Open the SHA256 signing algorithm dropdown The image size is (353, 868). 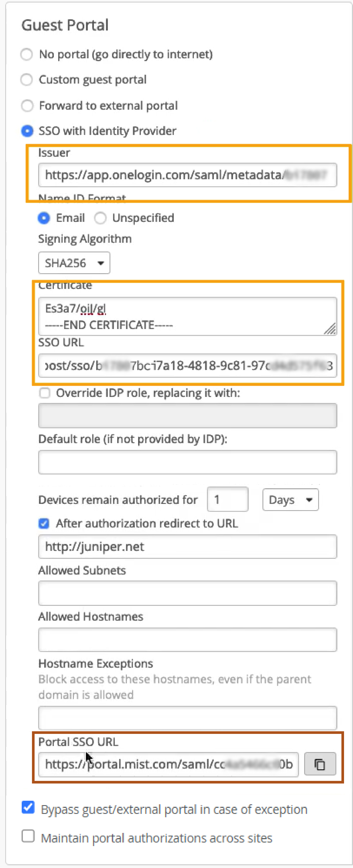pos(74,263)
